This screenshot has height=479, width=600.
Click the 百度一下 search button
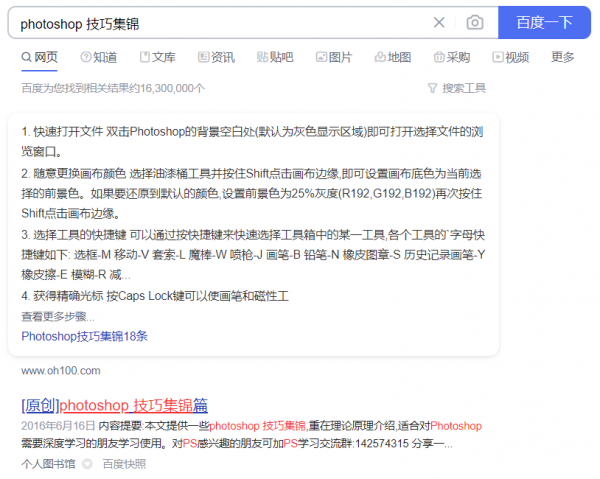(544, 22)
